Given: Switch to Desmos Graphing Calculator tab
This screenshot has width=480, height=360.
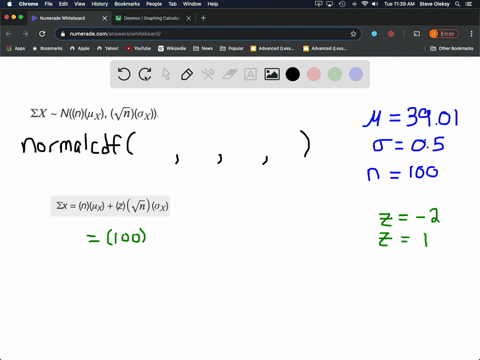Looking at the screenshot, I should coord(152,18).
